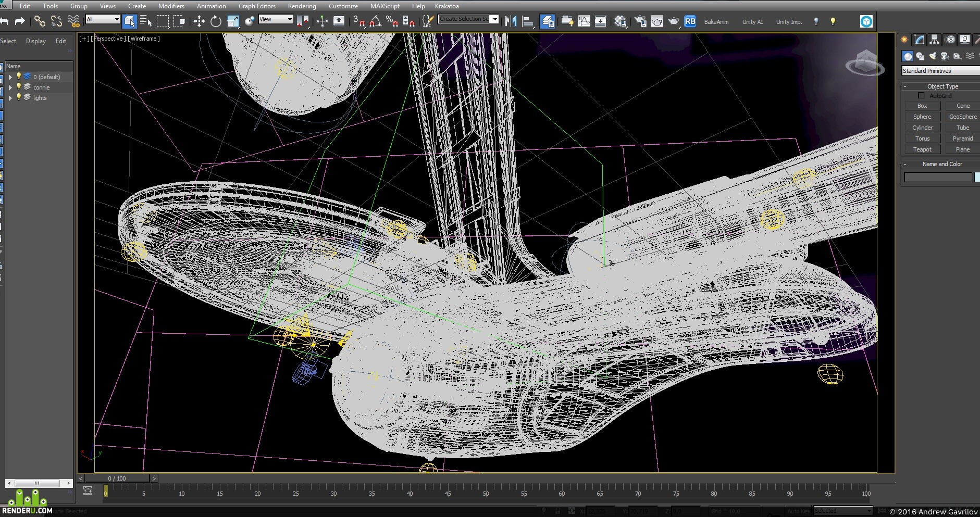980x517 pixels.
Task: Create a Teapot primitive button
Action: (x=922, y=149)
